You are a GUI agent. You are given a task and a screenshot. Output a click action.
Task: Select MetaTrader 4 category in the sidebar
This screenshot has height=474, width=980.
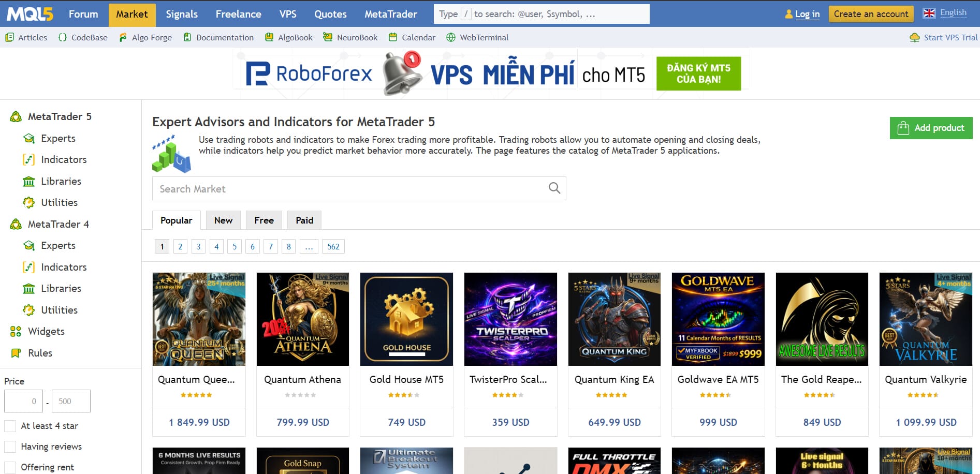tap(58, 224)
